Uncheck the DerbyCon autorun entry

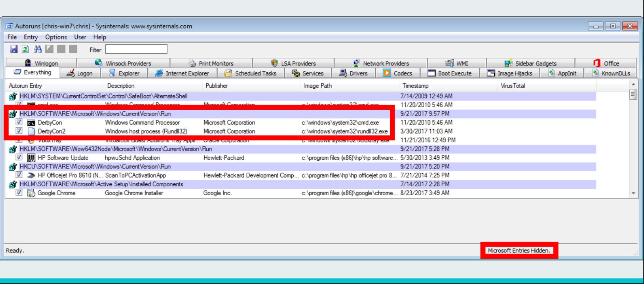19,122
